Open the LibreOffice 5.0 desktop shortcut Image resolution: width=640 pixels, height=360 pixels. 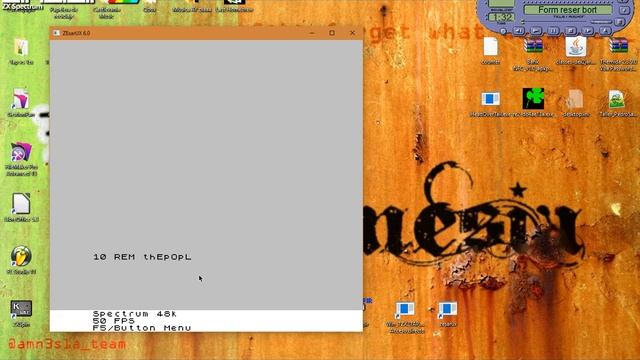pyautogui.click(x=21, y=207)
